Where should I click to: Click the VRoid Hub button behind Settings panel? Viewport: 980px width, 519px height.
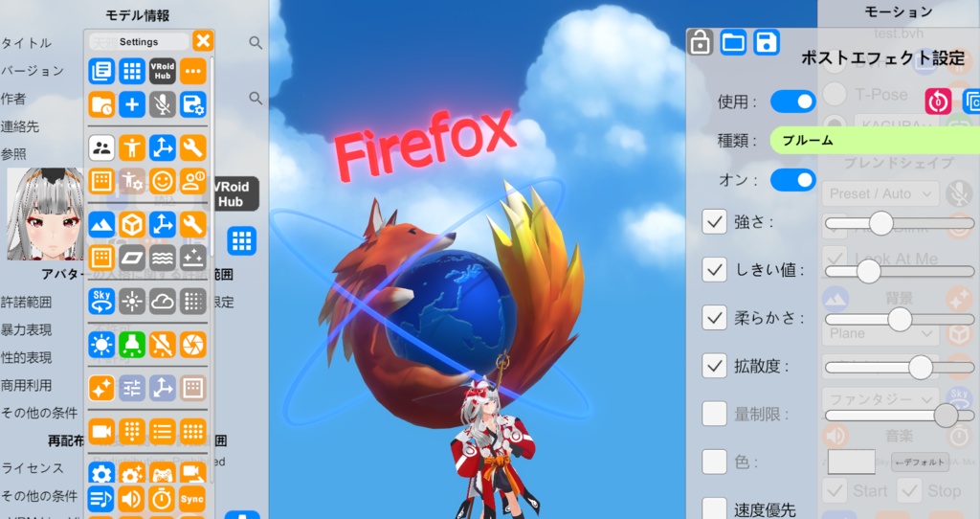pos(235,193)
